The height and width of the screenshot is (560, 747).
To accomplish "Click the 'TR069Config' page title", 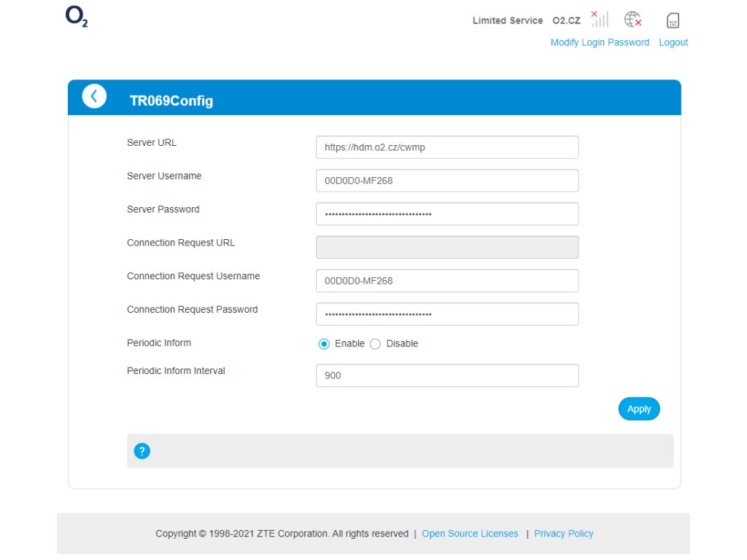I will point(171,101).
